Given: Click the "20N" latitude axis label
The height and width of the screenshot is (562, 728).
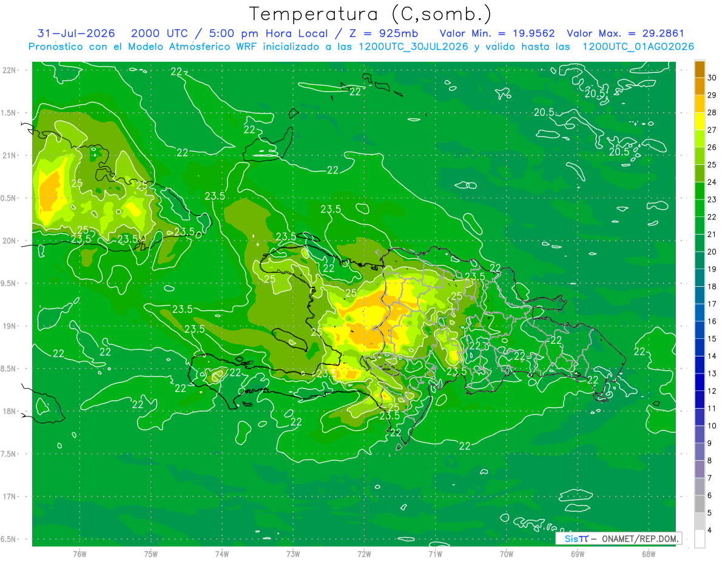Looking at the screenshot, I should click(x=9, y=241).
